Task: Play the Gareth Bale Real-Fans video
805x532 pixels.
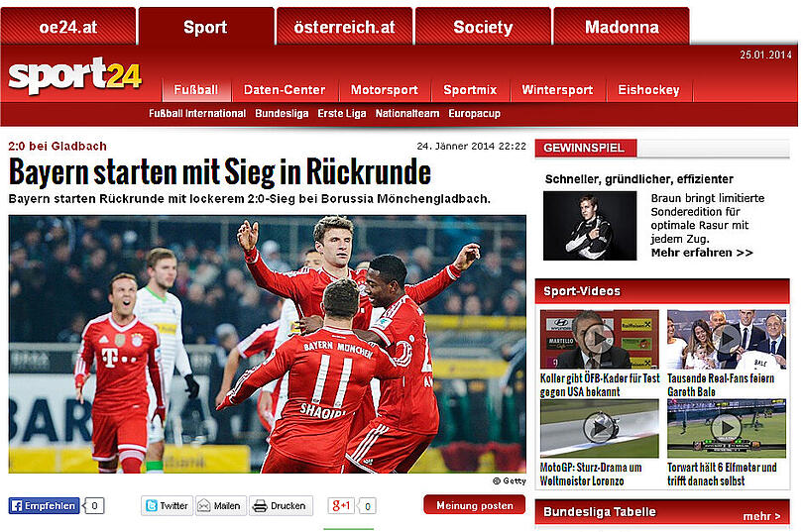Action: click(x=727, y=339)
